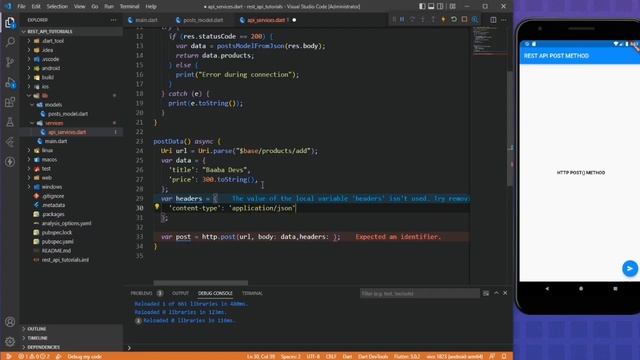
Task: Toggle the bottom panel layout
Action: (431, 7)
